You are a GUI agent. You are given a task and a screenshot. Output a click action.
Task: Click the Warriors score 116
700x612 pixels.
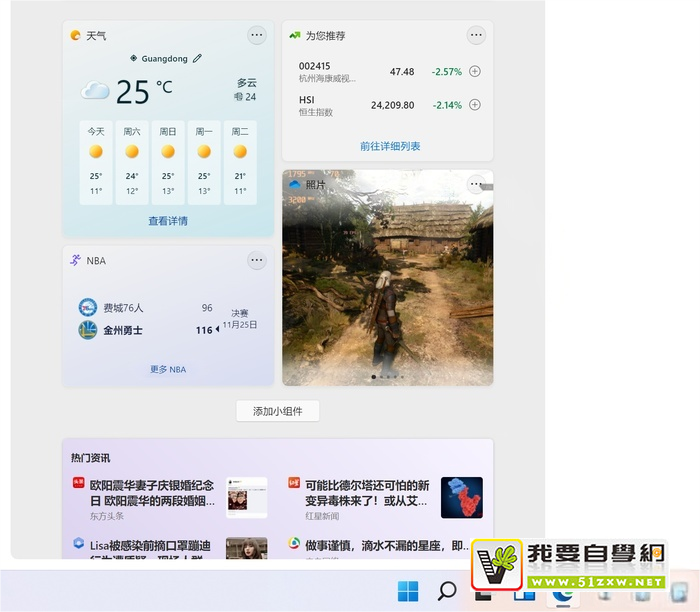click(x=204, y=330)
